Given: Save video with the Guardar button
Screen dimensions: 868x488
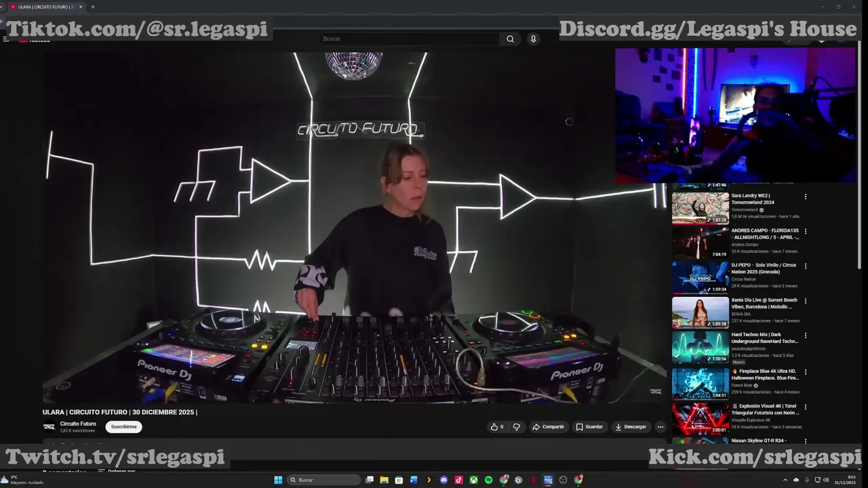Looking at the screenshot, I should 589,427.
